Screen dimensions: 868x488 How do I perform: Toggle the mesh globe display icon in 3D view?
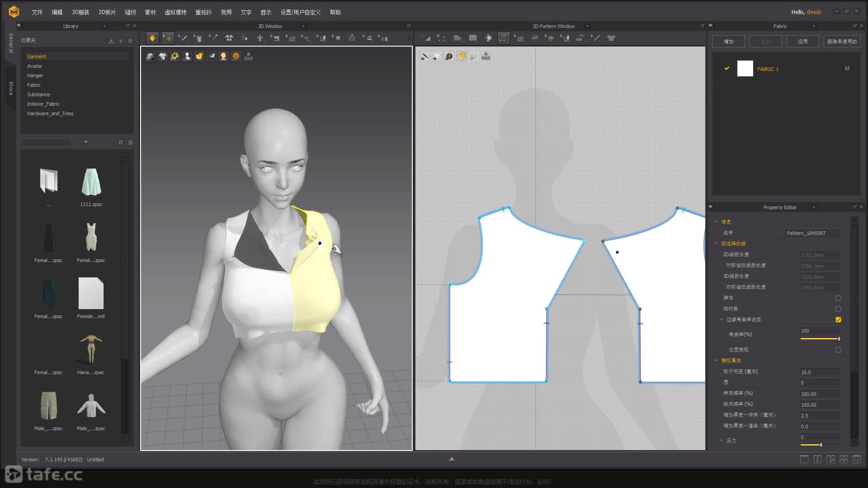click(x=236, y=56)
